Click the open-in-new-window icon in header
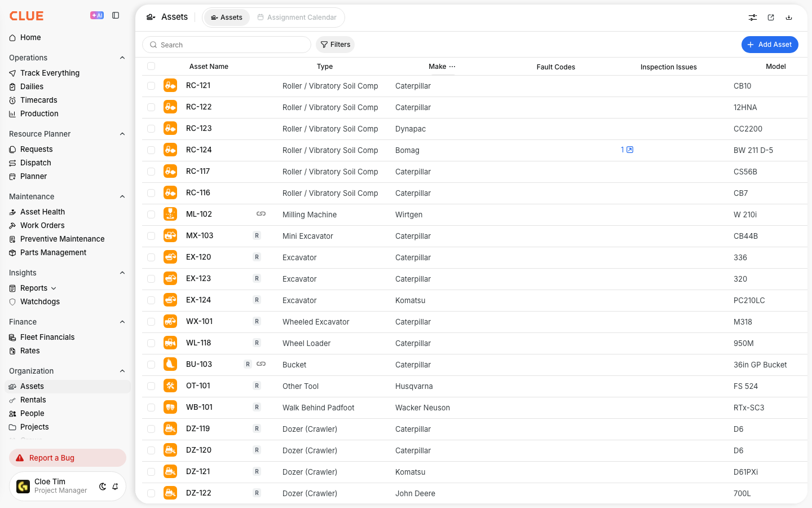812x508 pixels. pyautogui.click(x=771, y=17)
